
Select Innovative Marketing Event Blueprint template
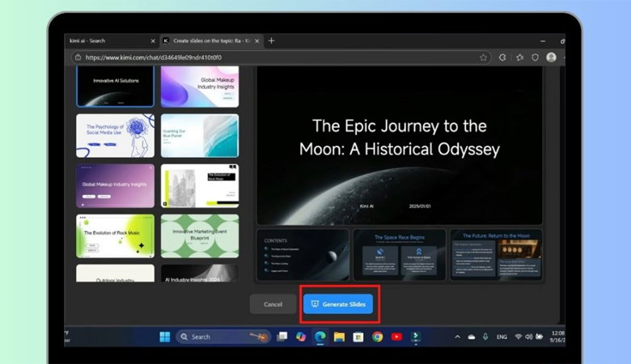click(x=200, y=235)
